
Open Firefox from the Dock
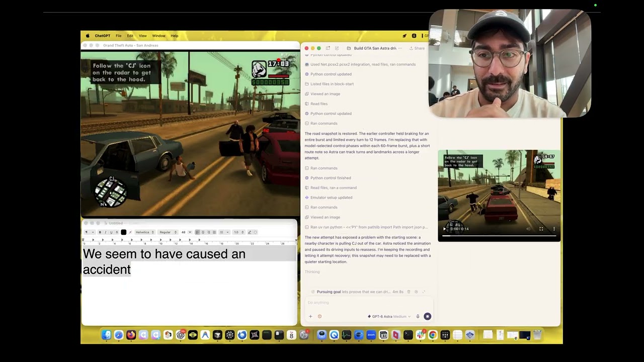click(131, 335)
